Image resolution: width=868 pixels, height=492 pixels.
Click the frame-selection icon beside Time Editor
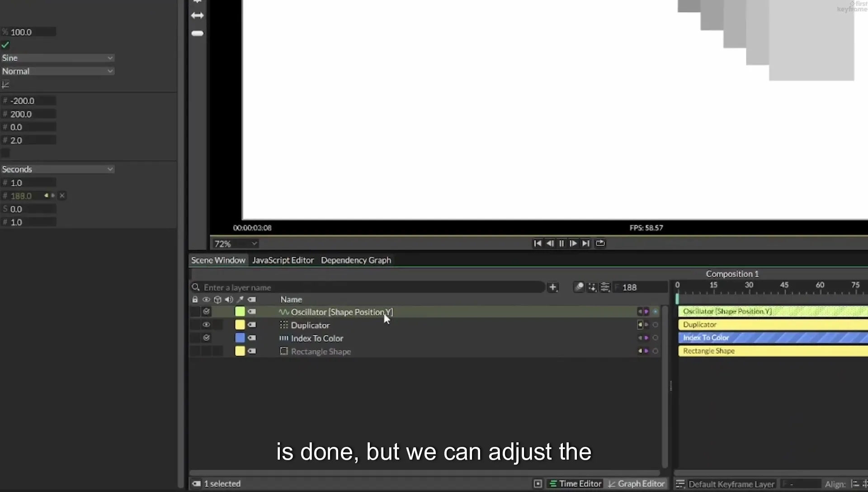pyautogui.click(x=538, y=484)
